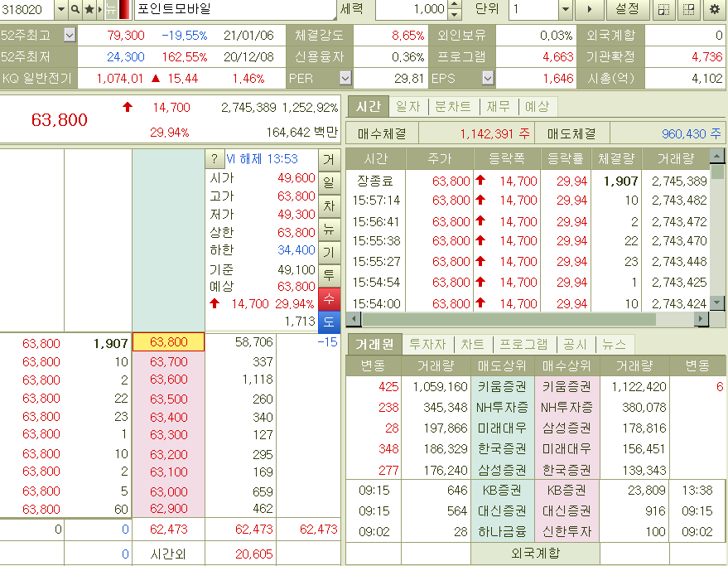Click the horizontal scroll left arrow
Viewport: 728px width, 566px height.
(x=354, y=319)
